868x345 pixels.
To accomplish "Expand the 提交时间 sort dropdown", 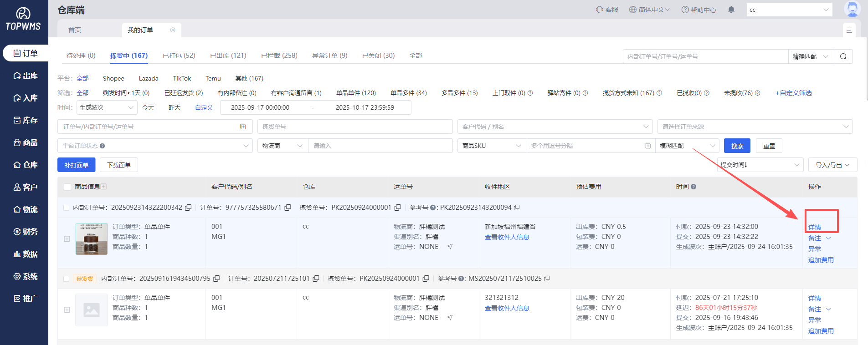I will 760,165.
